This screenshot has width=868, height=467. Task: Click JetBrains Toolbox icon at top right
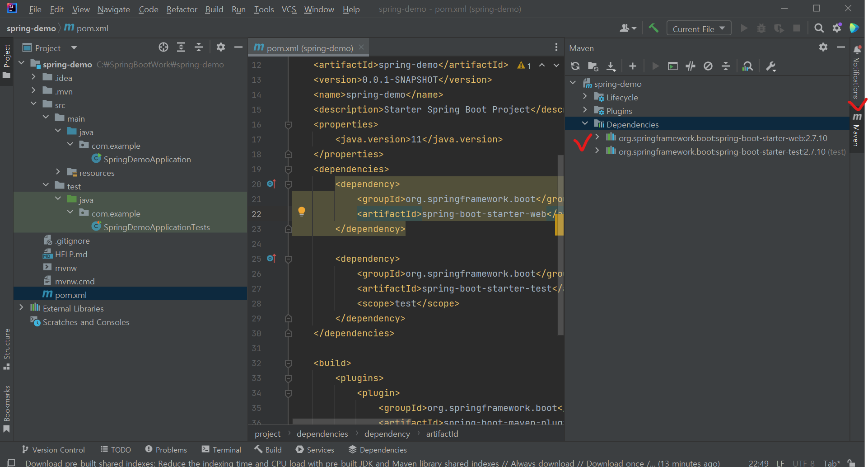pos(854,28)
